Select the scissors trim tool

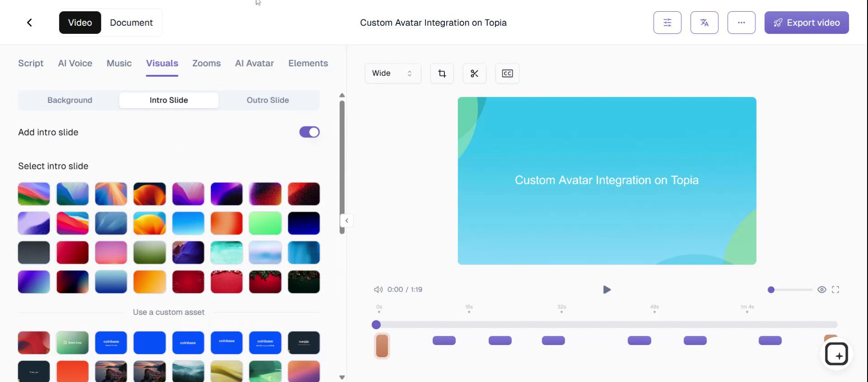475,73
